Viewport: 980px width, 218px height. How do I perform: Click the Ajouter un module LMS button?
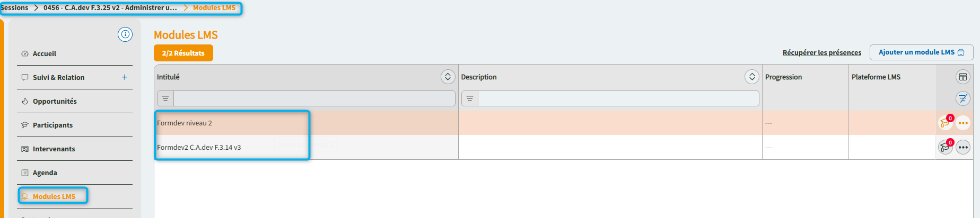921,52
